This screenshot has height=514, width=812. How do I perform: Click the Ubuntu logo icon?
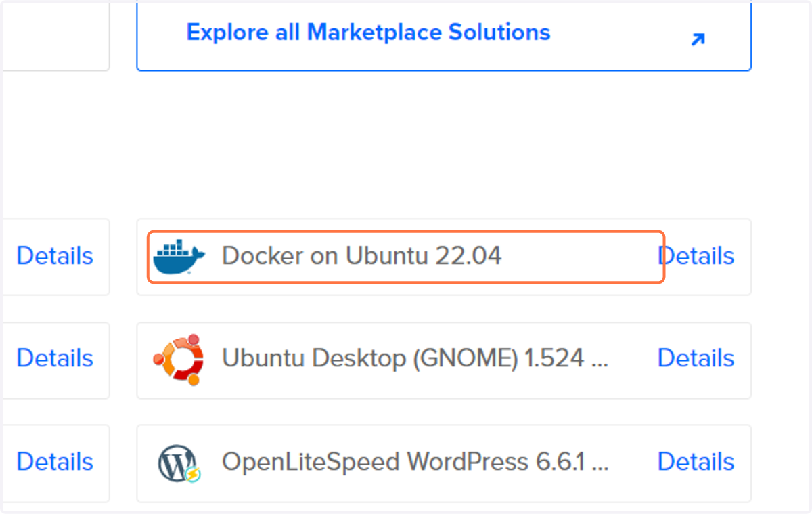(x=179, y=359)
